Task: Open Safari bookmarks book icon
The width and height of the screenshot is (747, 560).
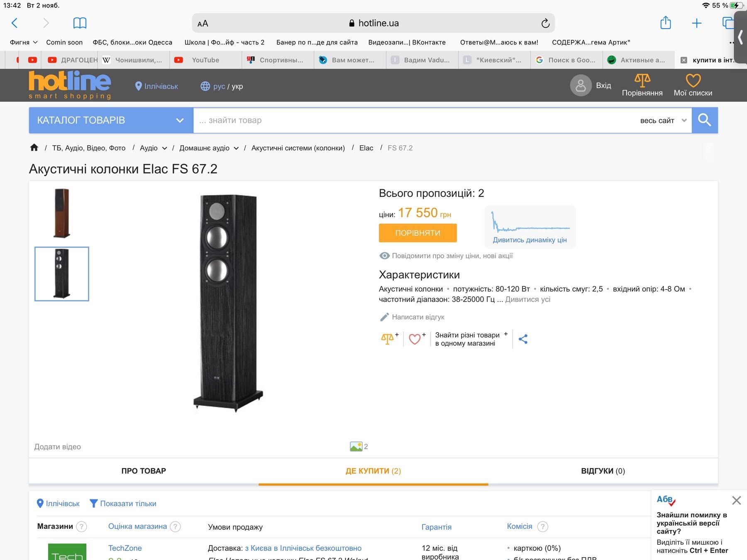Action: (80, 23)
